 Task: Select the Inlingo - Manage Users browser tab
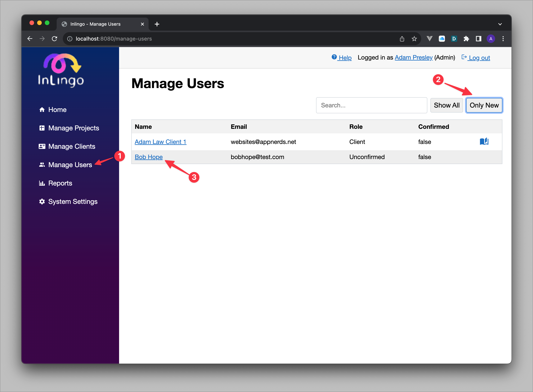tap(96, 24)
